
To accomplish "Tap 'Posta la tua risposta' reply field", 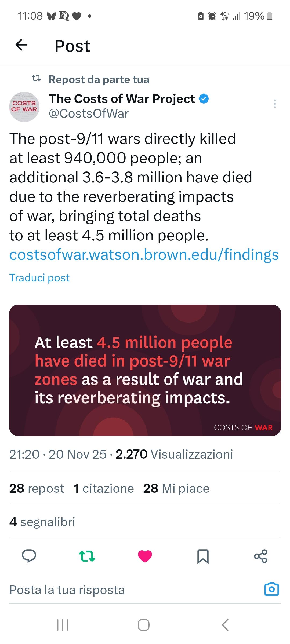I will [x=67, y=590].
